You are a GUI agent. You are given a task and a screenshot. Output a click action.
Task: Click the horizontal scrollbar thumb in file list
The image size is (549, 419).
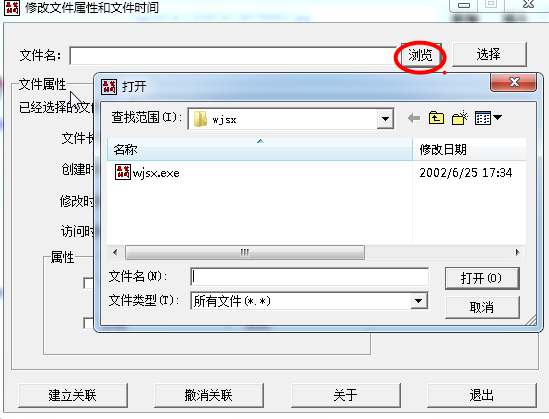click(x=245, y=252)
